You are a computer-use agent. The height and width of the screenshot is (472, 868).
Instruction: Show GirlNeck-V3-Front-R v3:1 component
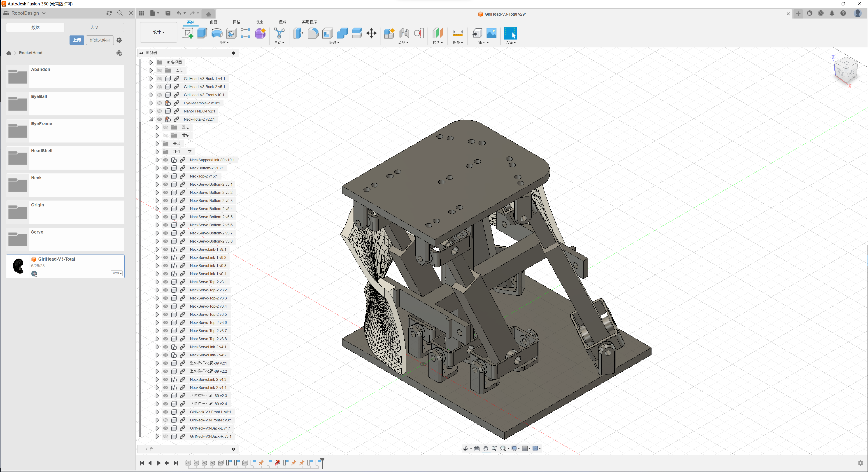(x=165, y=420)
